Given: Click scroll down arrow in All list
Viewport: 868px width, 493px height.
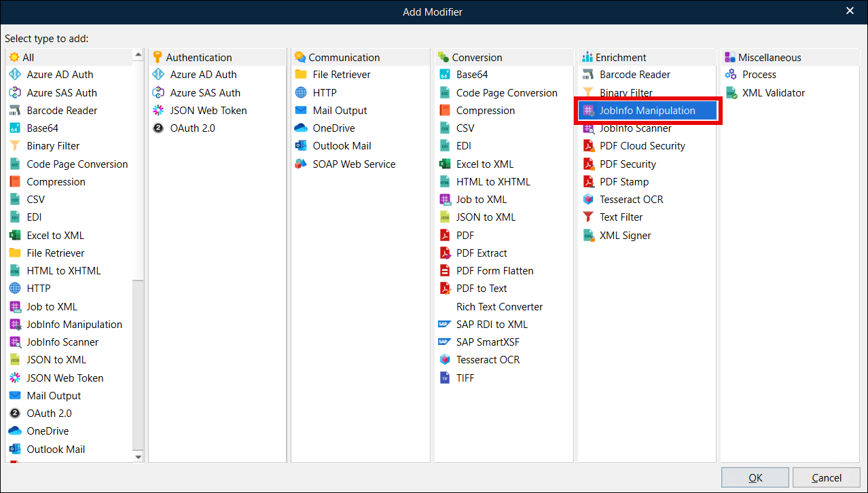Looking at the screenshot, I should [139, 457].
